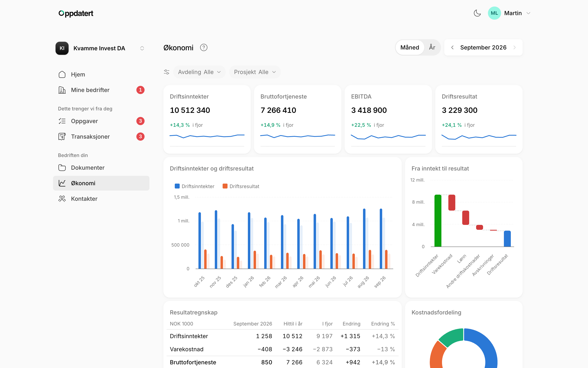Click the sep 26 blue Driftsinntekter bar

point(381,239)
